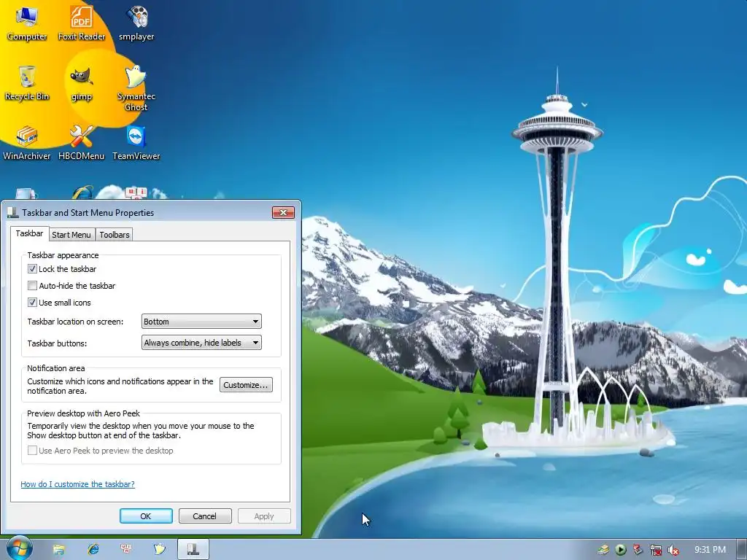Select the Symantec Ghost desktop icon
747x560 pixels.
pos(136,88)
